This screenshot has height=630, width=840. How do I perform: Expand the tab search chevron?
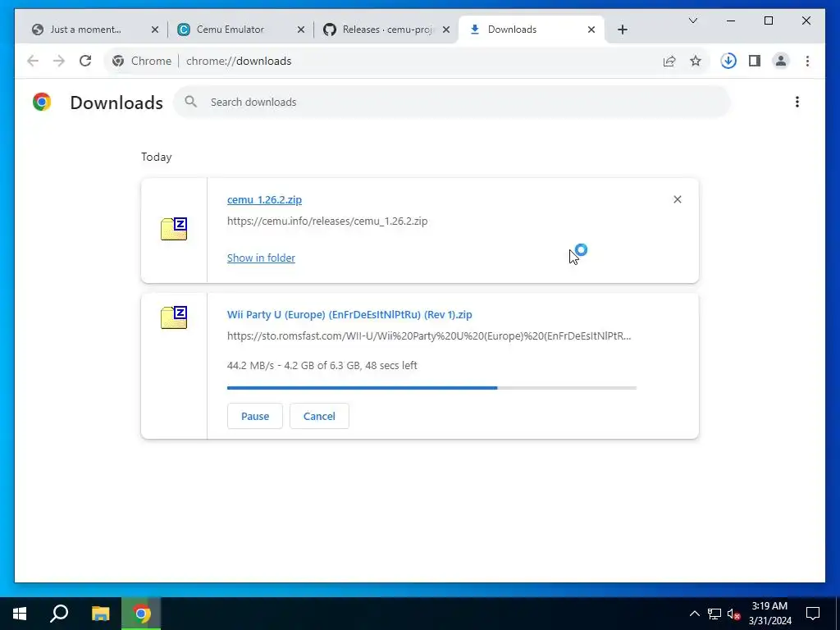click(x=692, y=21)
